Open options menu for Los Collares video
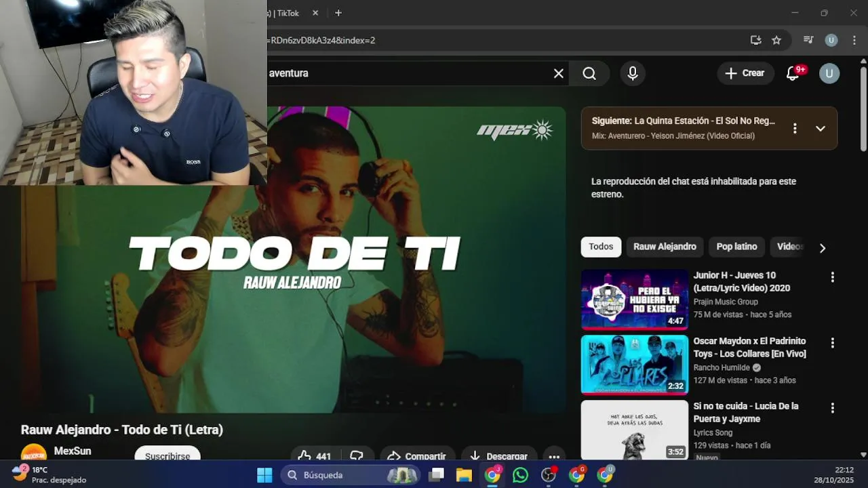The image size is (868, 488). [x=832, y=343]
